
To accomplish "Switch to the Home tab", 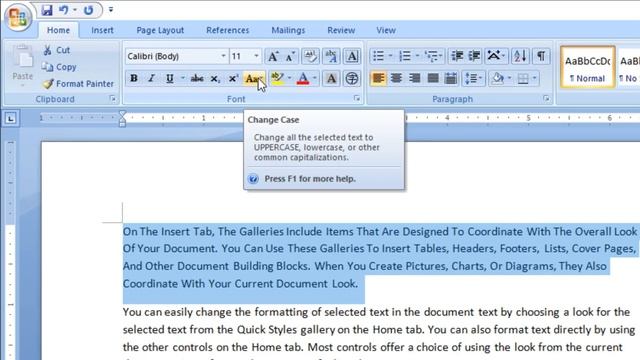I will [x=58, y=30].
